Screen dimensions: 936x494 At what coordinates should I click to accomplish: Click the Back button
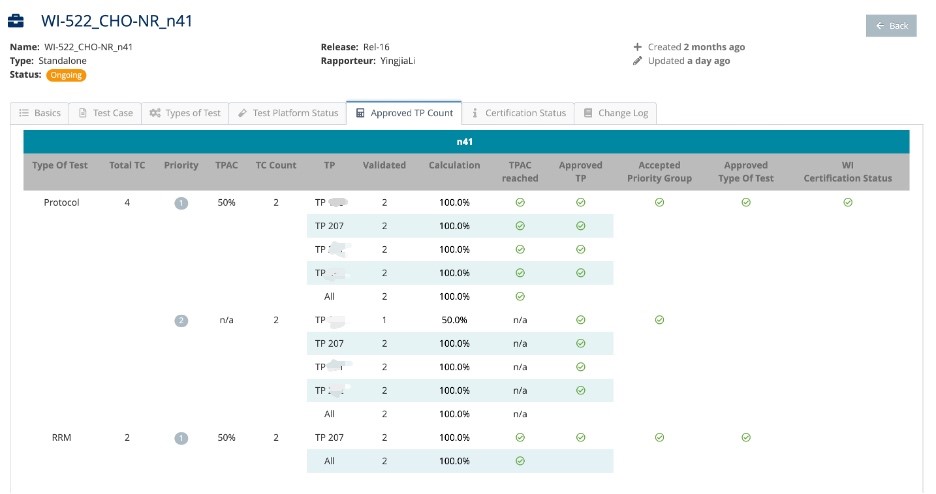coord(891,26)
